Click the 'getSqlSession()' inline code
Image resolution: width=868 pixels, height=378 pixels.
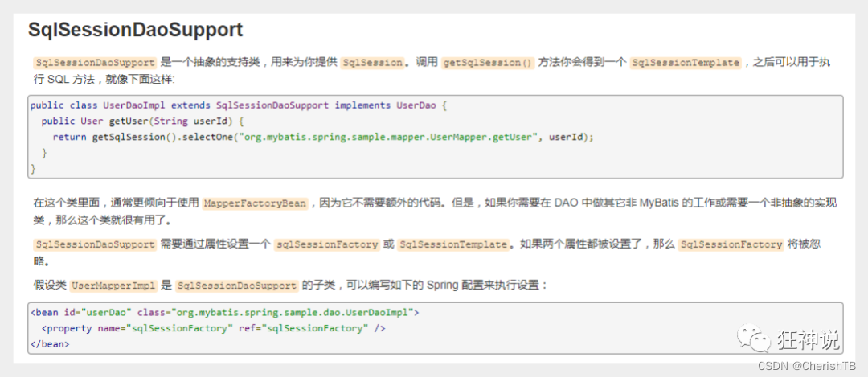488,63
